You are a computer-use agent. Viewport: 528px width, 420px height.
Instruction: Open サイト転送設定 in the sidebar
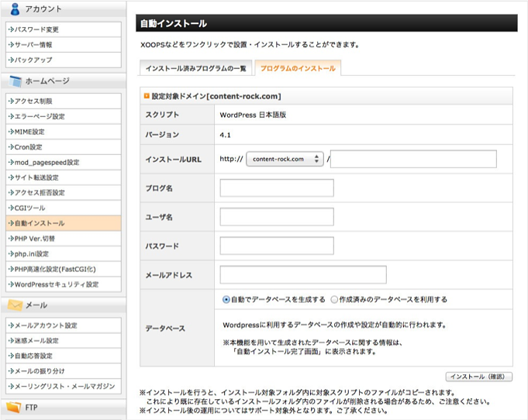(x=64, y=177)
